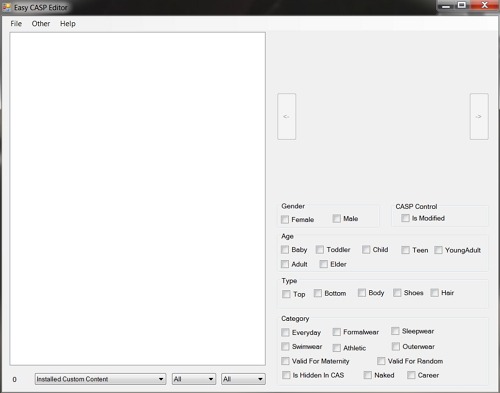Expand the first All filter dropdown

pyautogui.click(x=194, y=379)
